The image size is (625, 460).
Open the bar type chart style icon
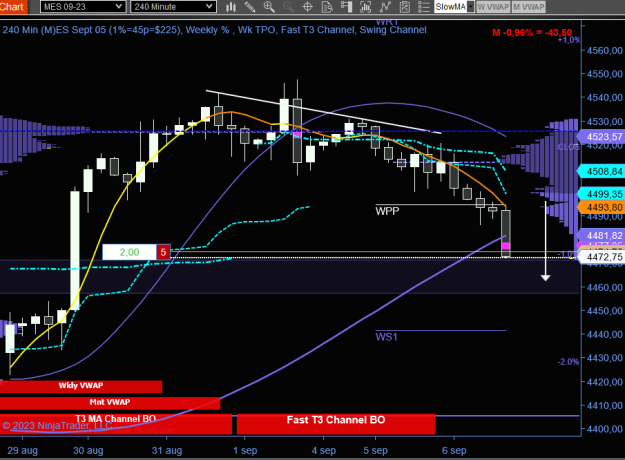(231, 7)
